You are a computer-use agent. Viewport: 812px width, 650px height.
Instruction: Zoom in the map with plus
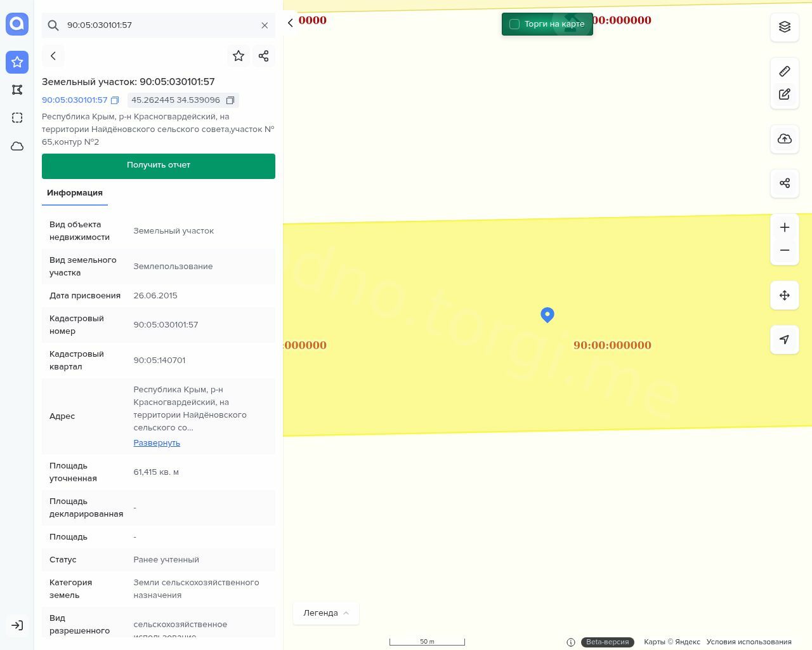[785, 228]
